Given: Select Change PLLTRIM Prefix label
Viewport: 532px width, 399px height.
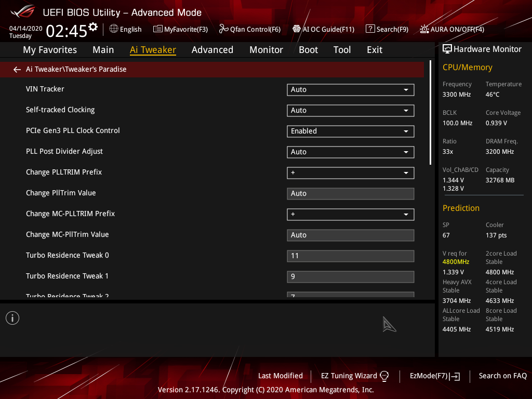Looking at the screenshot, I should [x=64, y=172].
